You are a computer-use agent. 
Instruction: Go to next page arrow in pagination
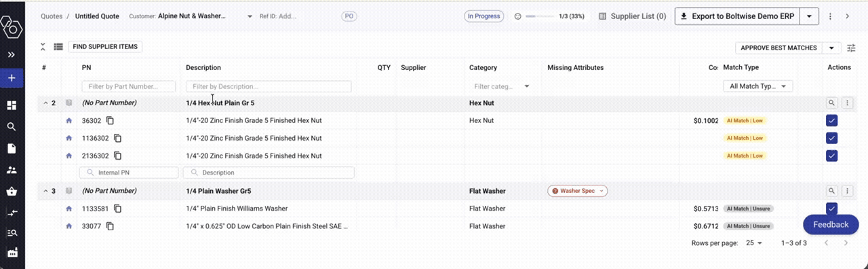[846, 243]
